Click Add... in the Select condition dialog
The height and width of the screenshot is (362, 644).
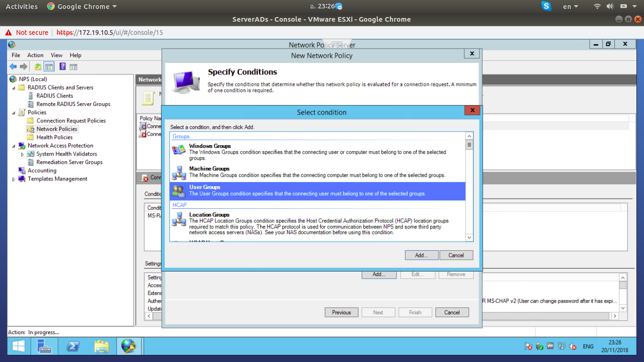click(x=421, y=255)
